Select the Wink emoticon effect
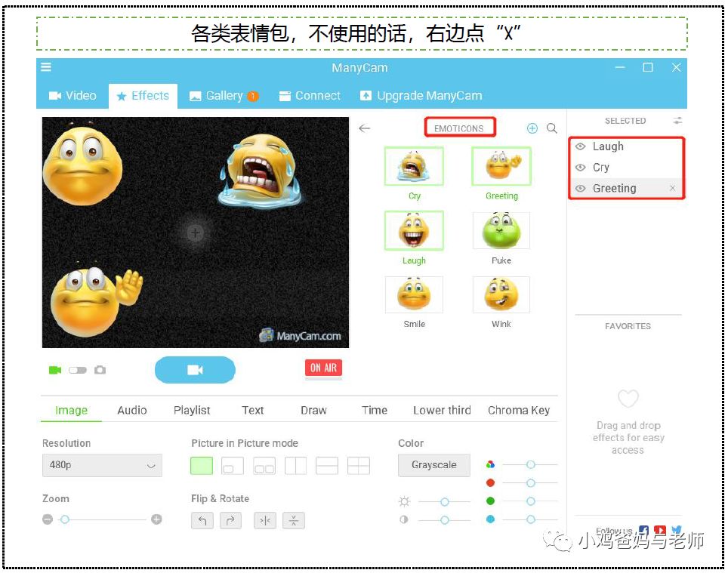This screenshot has width=728, height=573. [x=501, y=294]
